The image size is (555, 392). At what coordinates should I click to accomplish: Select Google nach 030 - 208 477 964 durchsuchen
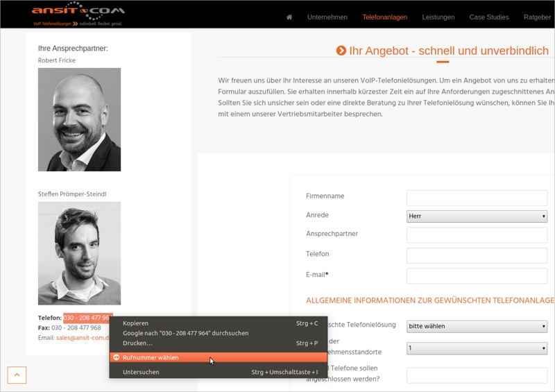(x=219, y=333)
